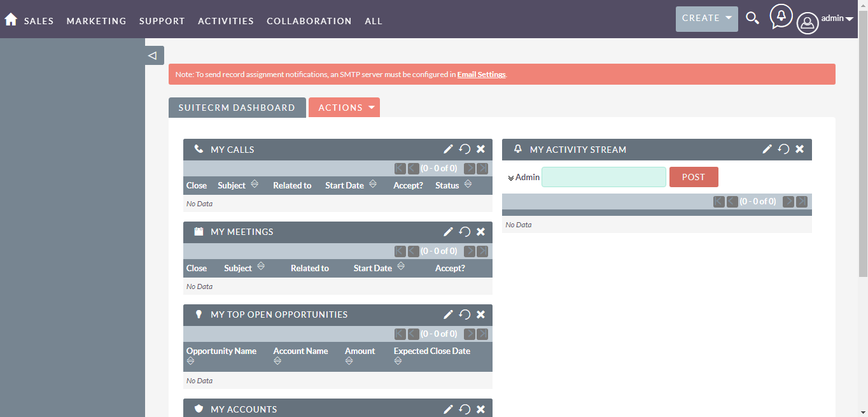Open the ACTIONS dropdown
Viewport: 868px width, 417px height.
344,107
